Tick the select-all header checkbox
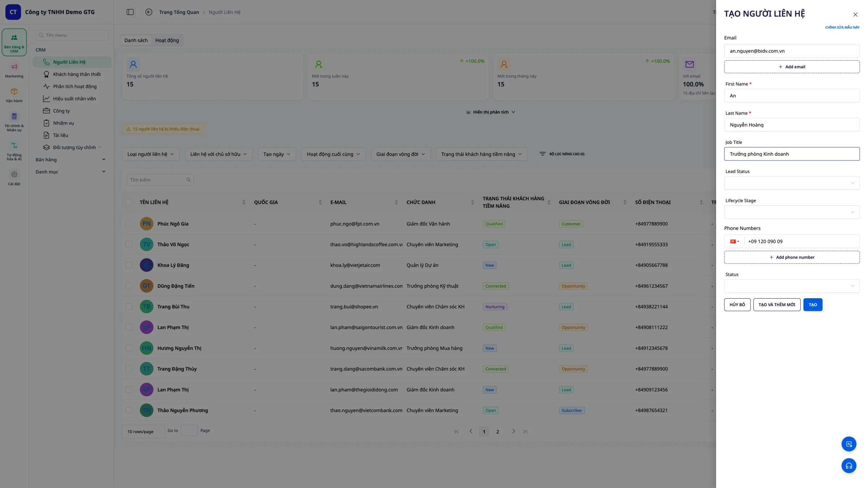 click(129, 202)
